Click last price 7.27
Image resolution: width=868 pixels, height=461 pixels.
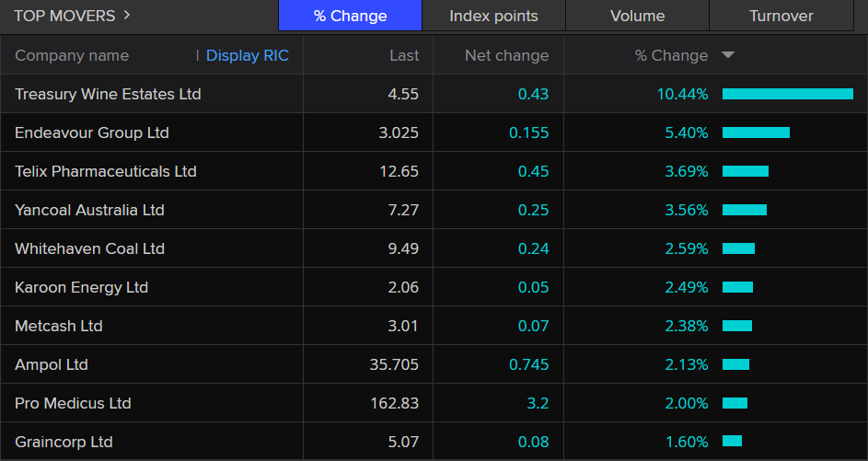(x=403, y=210)
